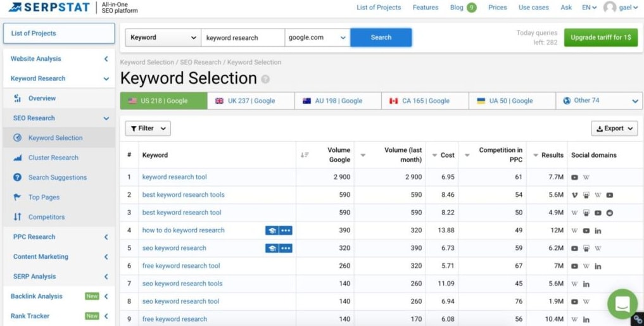Click the Cluster Research chart icon
This screenshot has width=644, height=326.
coord(18,158)
